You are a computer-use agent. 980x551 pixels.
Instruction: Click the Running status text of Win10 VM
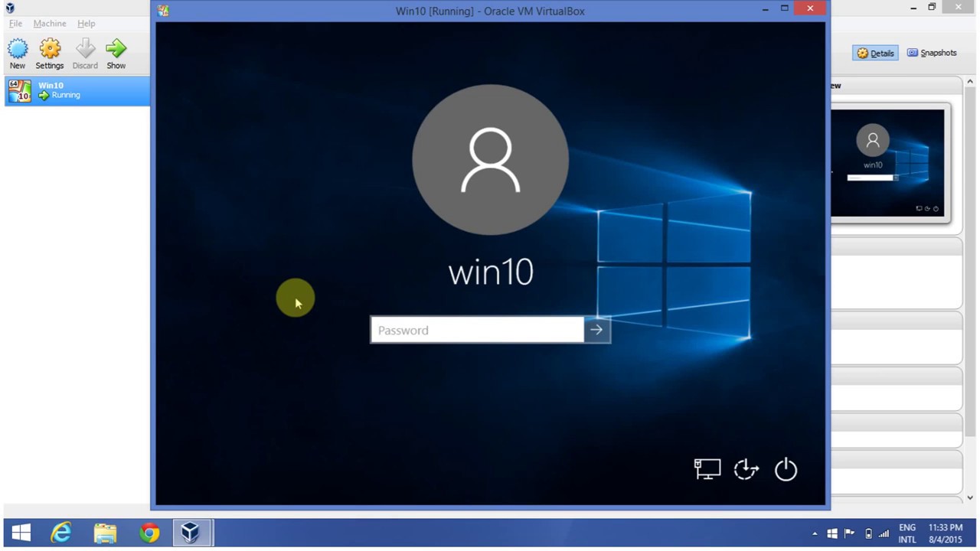point(66,95)
